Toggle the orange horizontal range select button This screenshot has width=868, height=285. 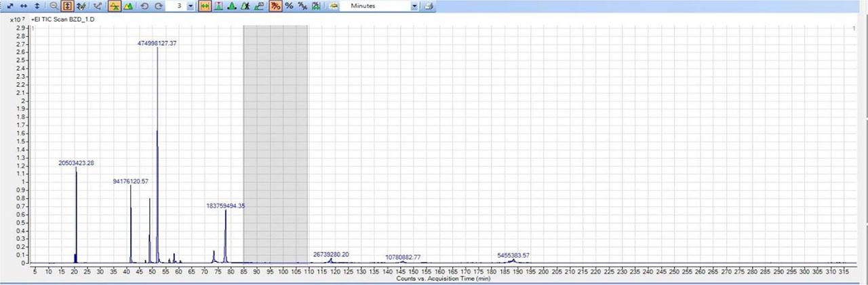tap(204, 6)
